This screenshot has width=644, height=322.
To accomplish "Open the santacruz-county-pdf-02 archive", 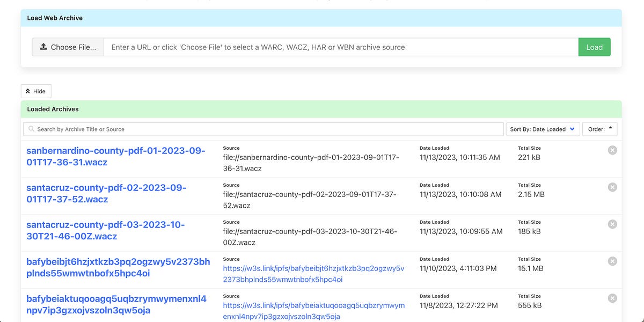I will [x=106, y=194].
